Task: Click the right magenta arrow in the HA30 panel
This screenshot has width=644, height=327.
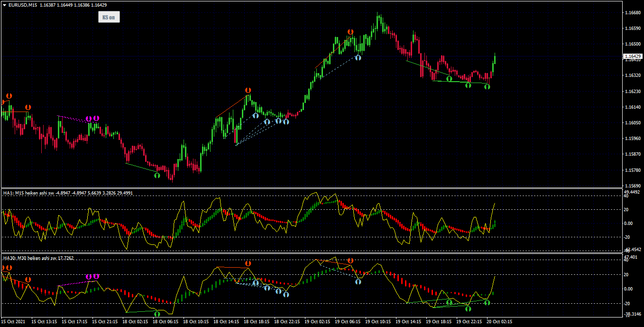Action: point(96,276)
